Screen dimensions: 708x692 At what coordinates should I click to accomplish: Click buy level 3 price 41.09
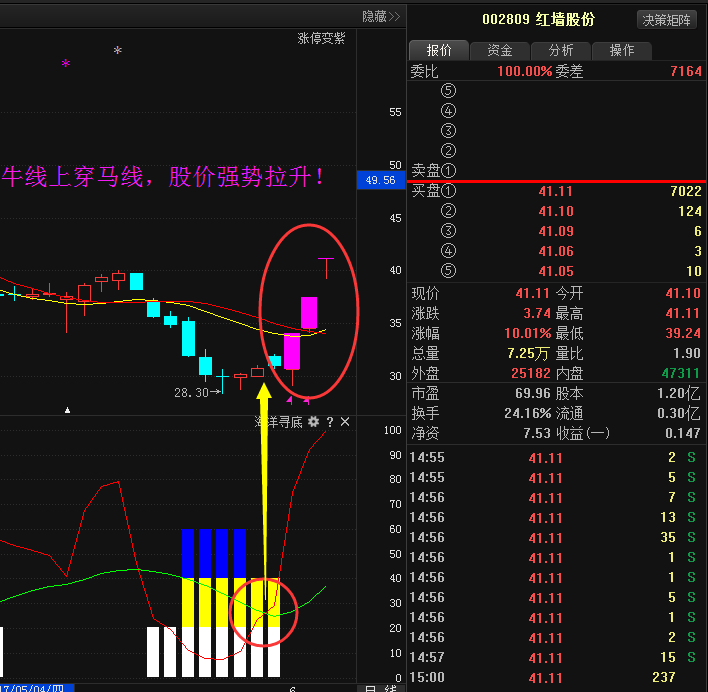(555, 231)
